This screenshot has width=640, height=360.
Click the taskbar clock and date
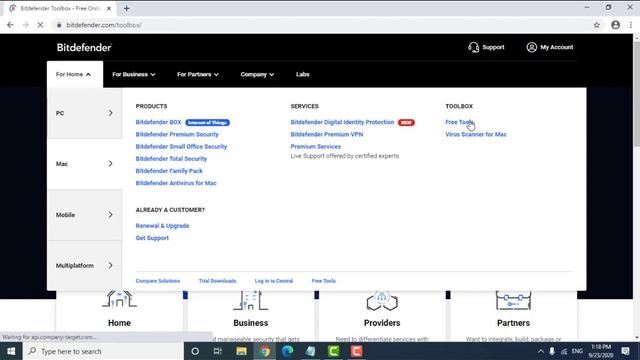601,351
